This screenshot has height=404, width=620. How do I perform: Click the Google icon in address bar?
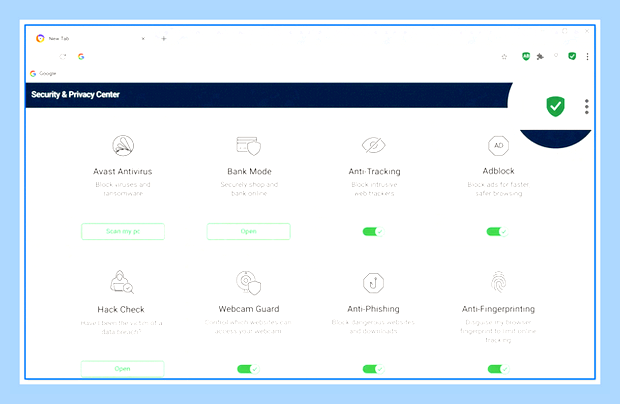(x=81, y=57)
